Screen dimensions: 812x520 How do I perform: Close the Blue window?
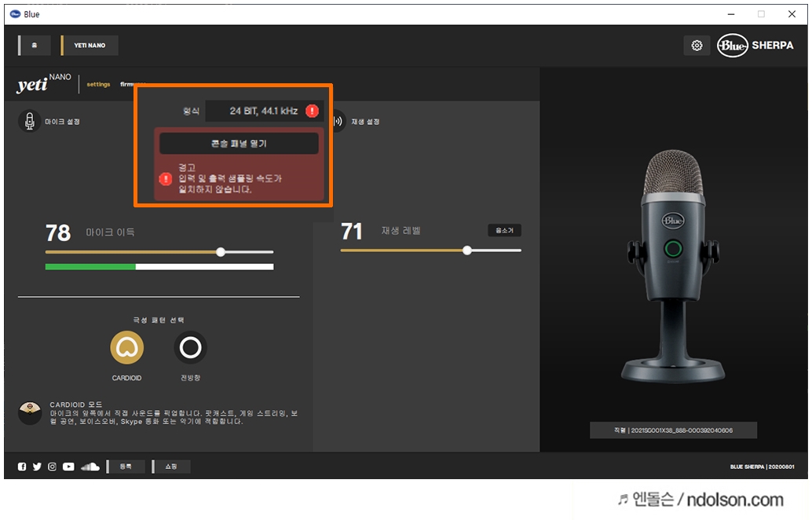(x=792, y=14)
